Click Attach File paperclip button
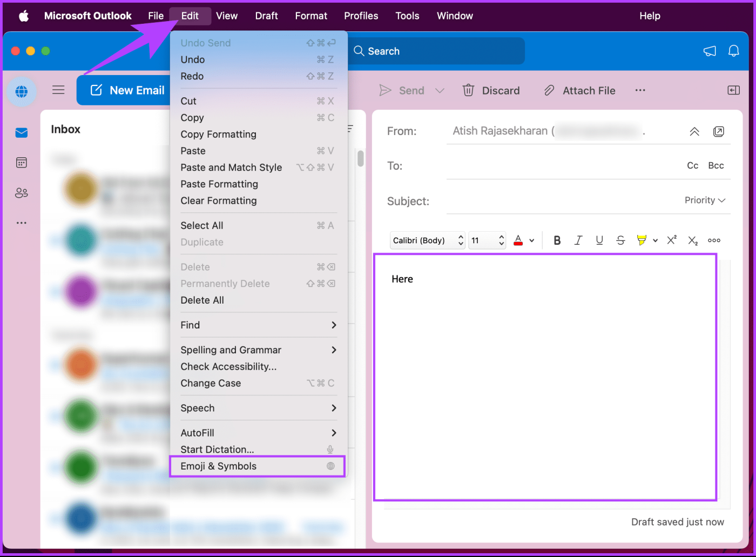This screenshot has width=756, height=557. (579, 90)
